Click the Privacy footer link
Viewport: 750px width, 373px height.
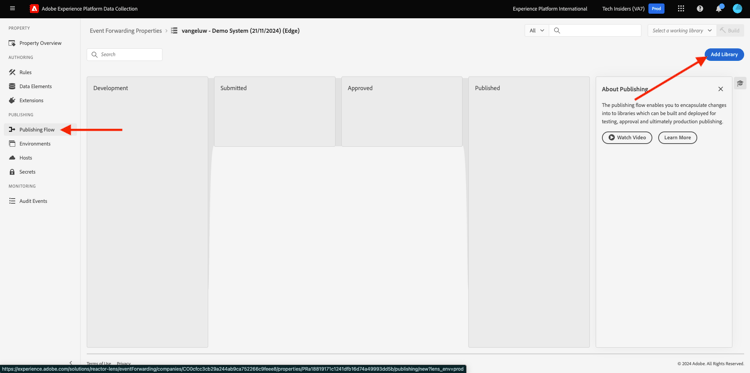123,363
